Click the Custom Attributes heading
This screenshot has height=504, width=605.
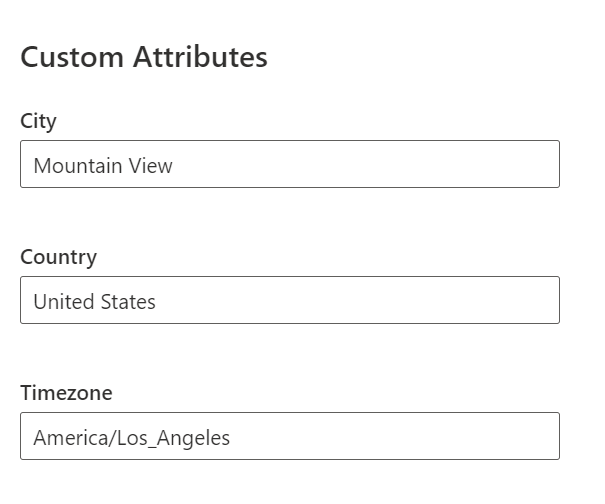pos(144,57)
